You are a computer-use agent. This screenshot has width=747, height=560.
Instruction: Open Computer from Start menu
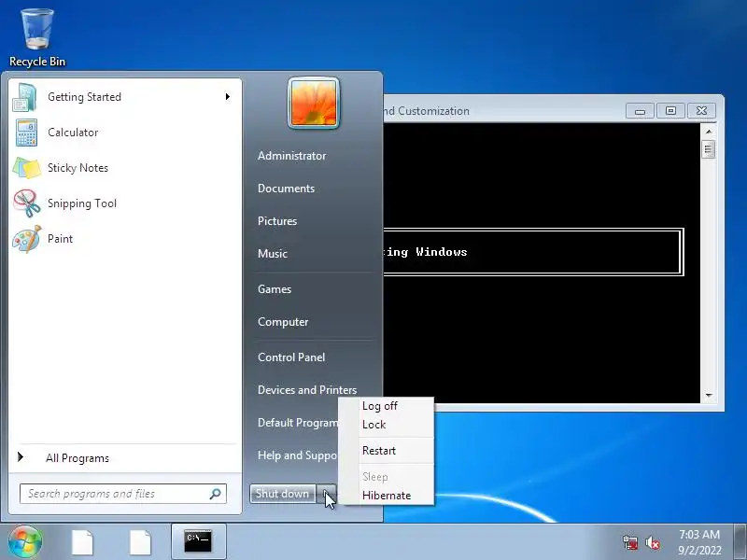(x=283, y=322)
